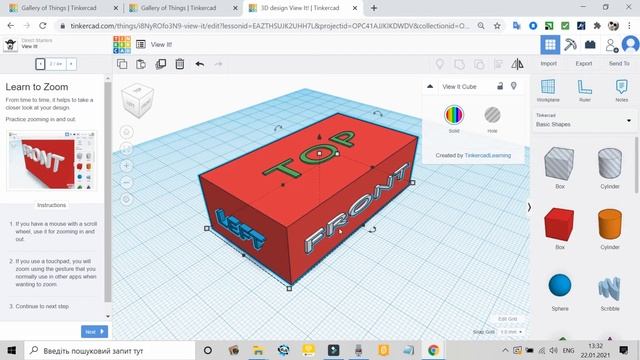The height and width of the screenshot is (360, 640).
Task: Open Chrome from the taskbar
Action: coord(433,350)
